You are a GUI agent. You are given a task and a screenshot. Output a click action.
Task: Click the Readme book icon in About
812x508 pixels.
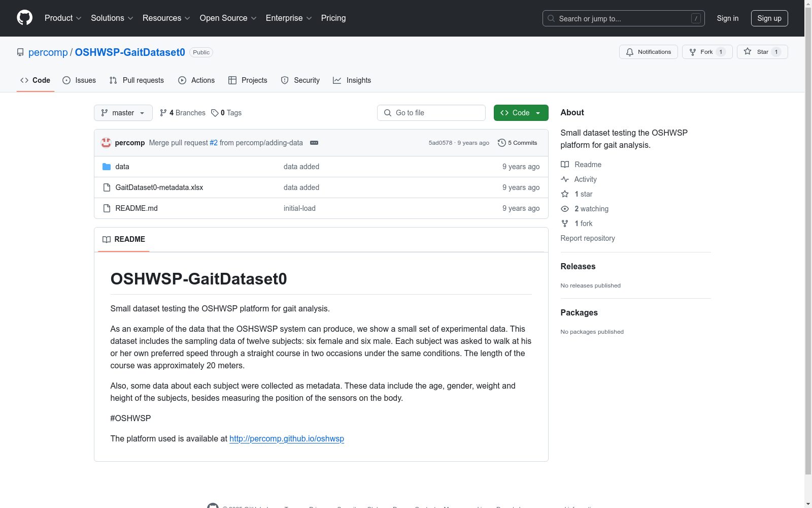[565, 165]
